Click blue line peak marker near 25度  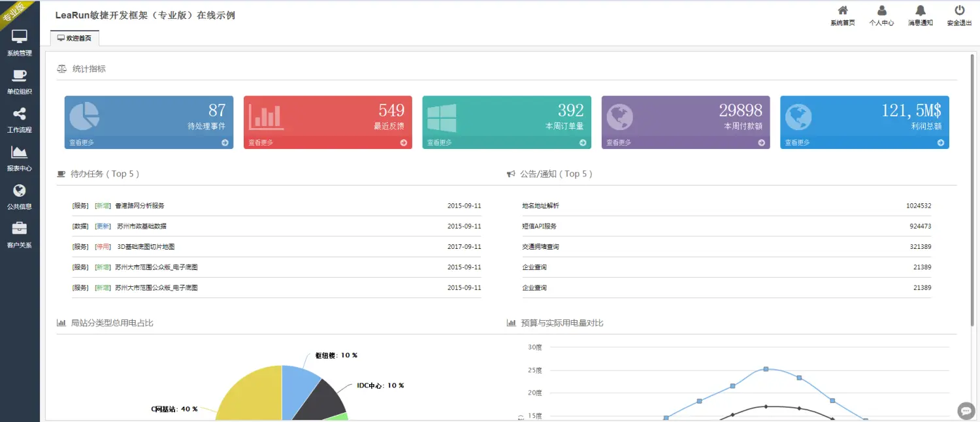766,369
